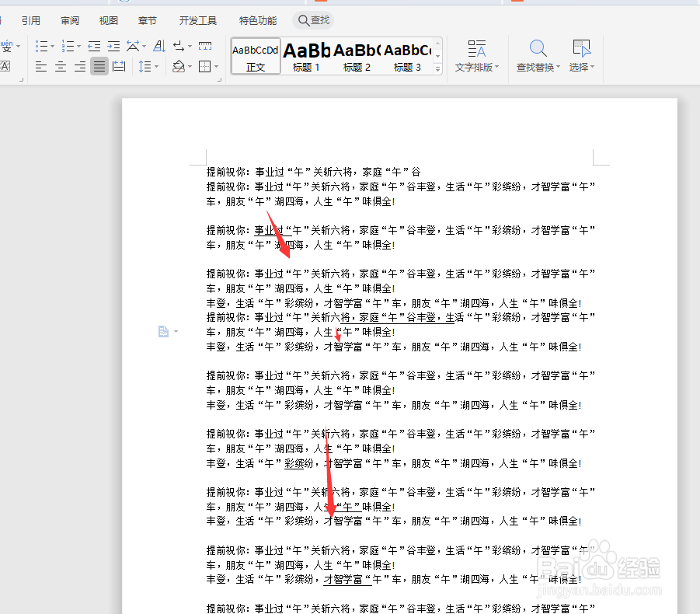Switch to the 审阅 ribbon tab
Viewport: 700px width, 614px height.
point(69,20)
